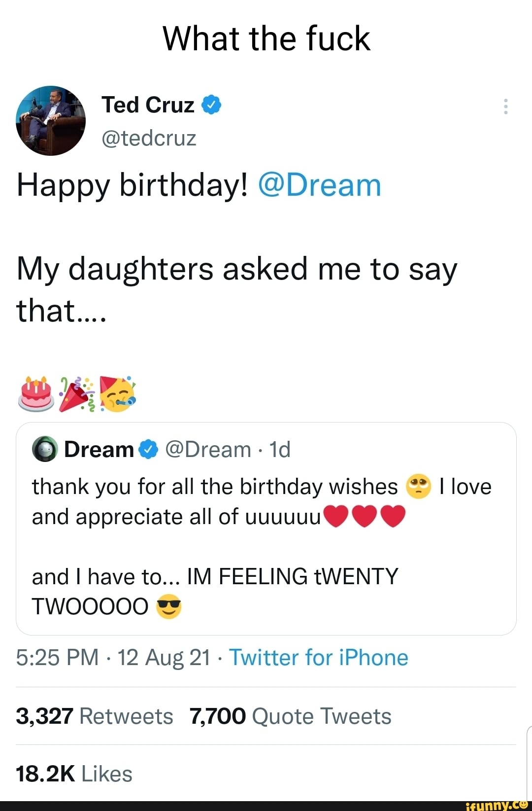
Task: Click the birthday cake emoji
Action: coord(36,394)
